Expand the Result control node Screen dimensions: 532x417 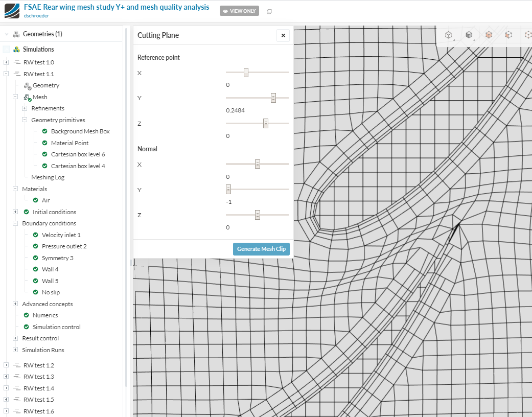[15, 338]
